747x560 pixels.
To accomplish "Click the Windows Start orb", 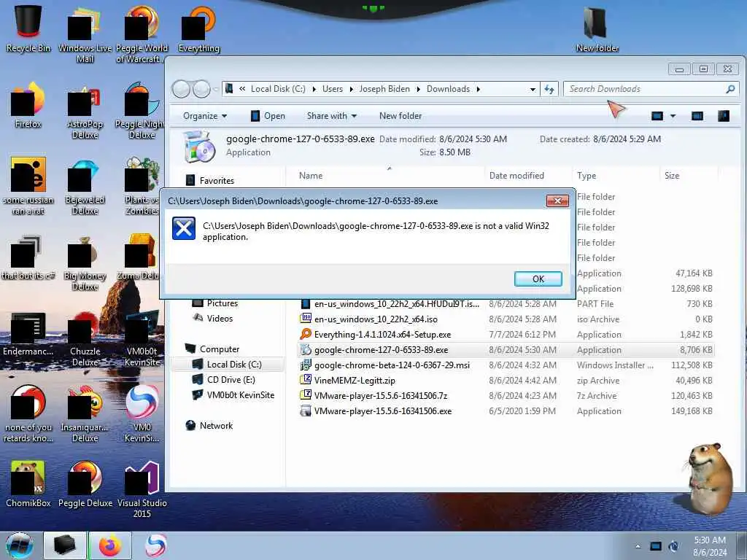I will [x=20, y=545].
